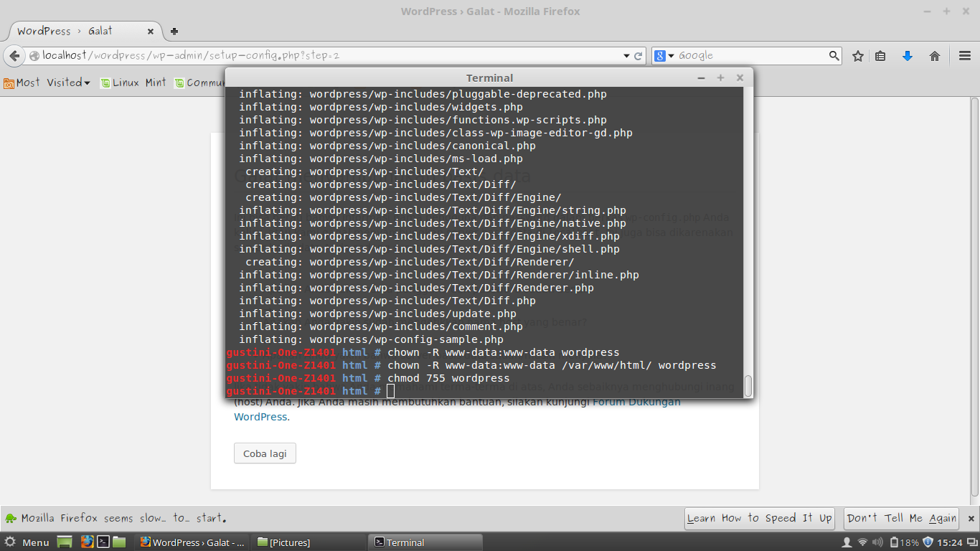Click the Firefox status message turtle icon
This screenshot has height=551, width=980.
click(11, 518)
